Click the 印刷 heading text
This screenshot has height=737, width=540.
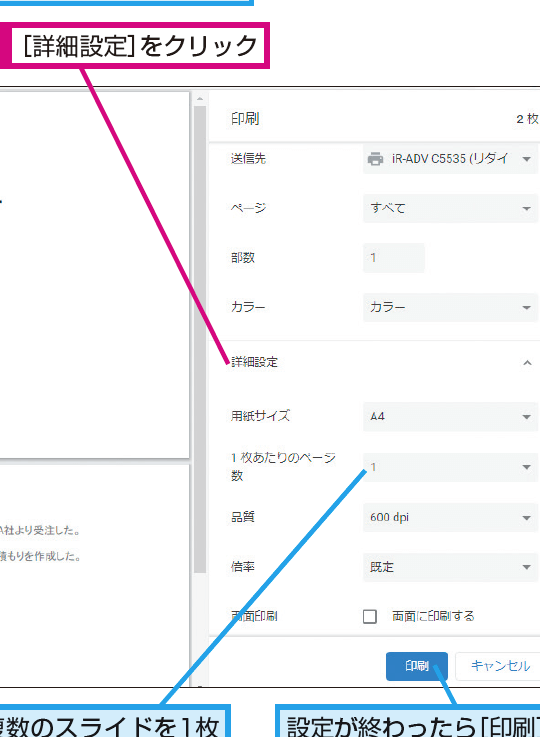click(245, 118)
